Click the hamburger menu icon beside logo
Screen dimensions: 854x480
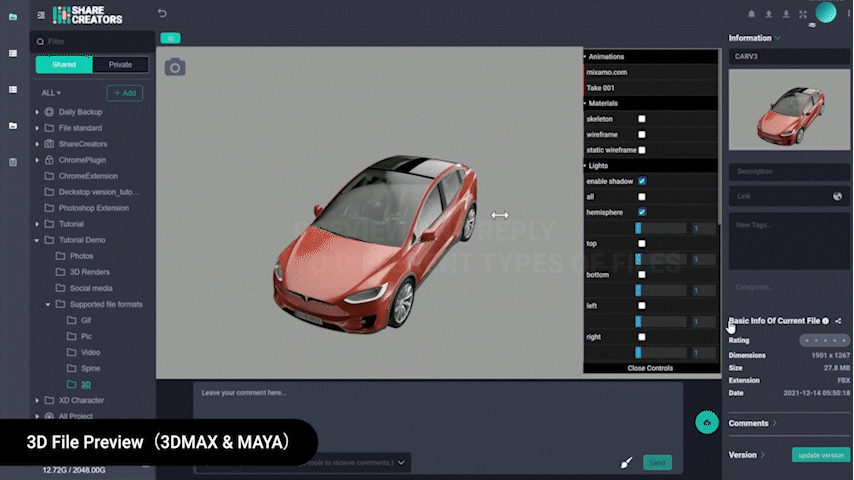coord(41,15)
